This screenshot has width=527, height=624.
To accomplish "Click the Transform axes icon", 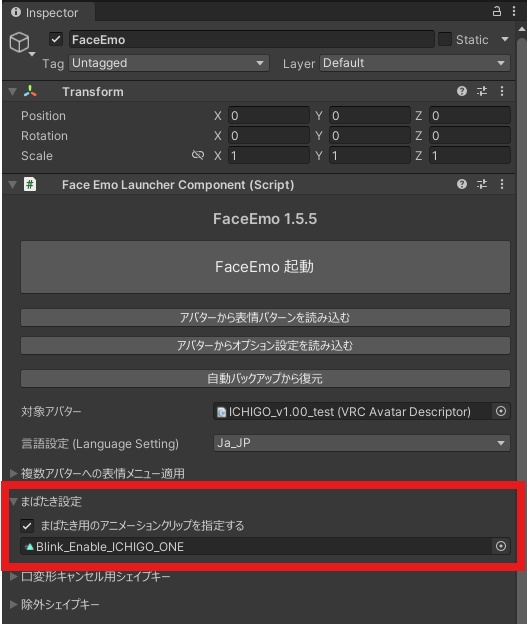I will point(30,92).
